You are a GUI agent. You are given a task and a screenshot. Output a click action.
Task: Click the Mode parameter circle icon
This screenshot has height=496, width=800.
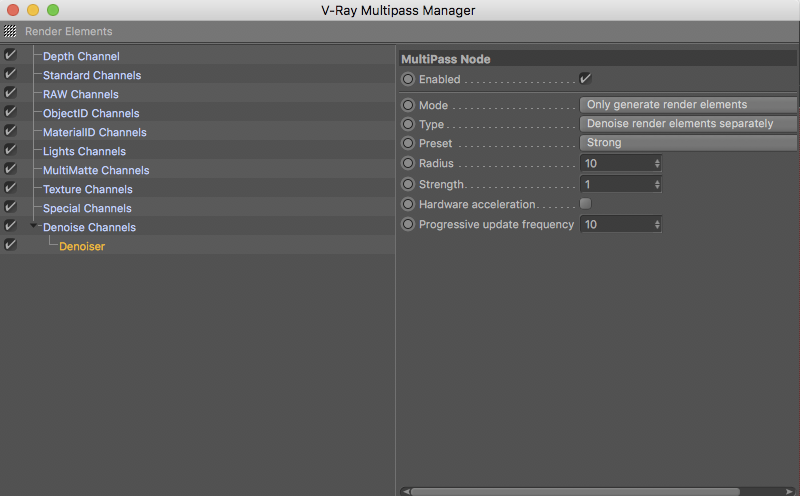click(408, 105)
